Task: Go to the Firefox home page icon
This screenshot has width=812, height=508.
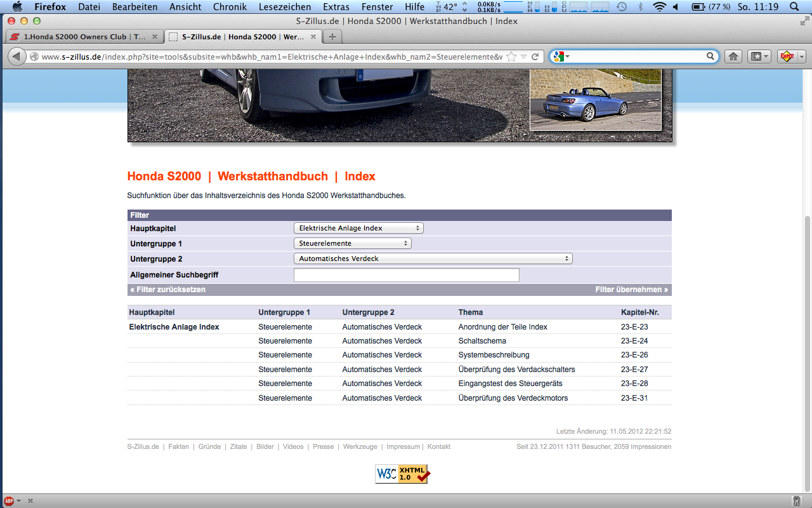Action: [x=733, y=57]
